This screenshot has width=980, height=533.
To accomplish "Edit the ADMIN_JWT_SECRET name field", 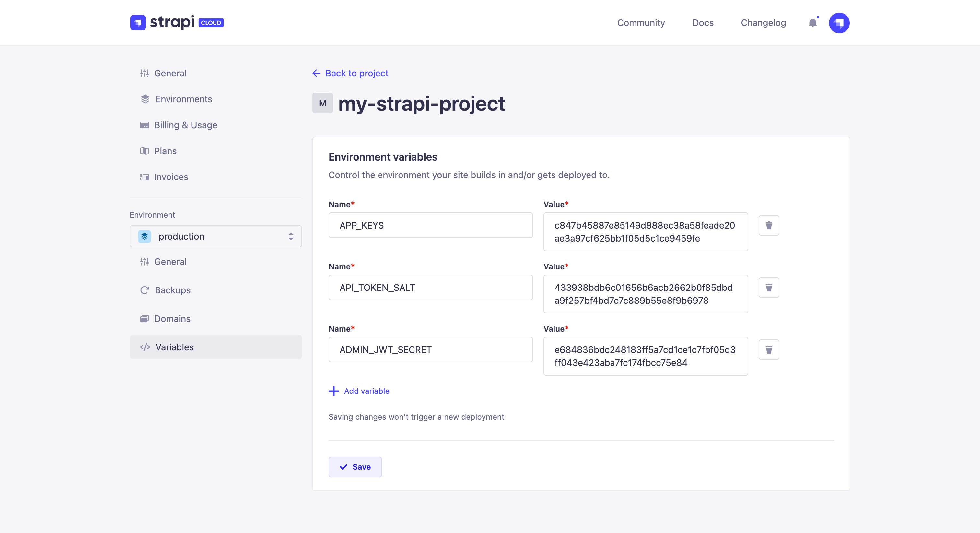I will (430, 350).
